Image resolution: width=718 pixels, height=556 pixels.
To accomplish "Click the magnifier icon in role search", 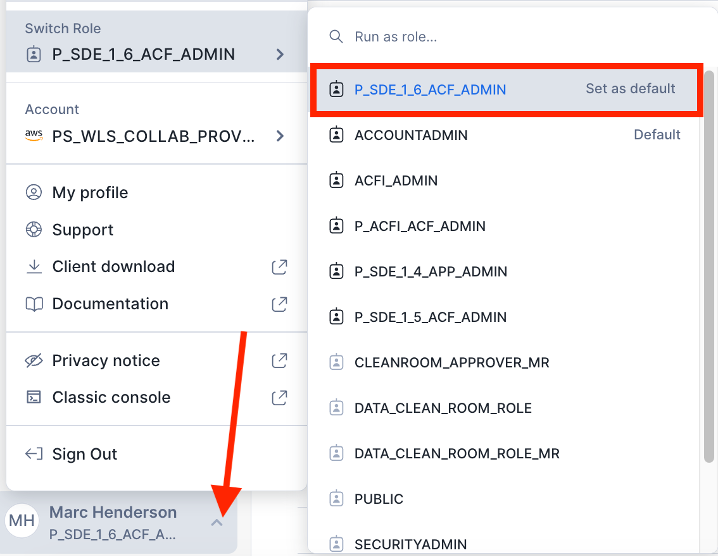I will 336,37.
